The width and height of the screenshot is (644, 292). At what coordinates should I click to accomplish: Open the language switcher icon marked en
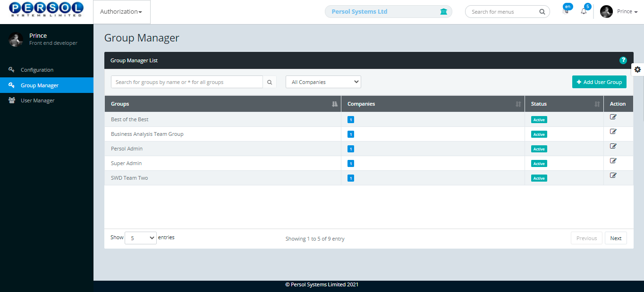pos(567,9)
